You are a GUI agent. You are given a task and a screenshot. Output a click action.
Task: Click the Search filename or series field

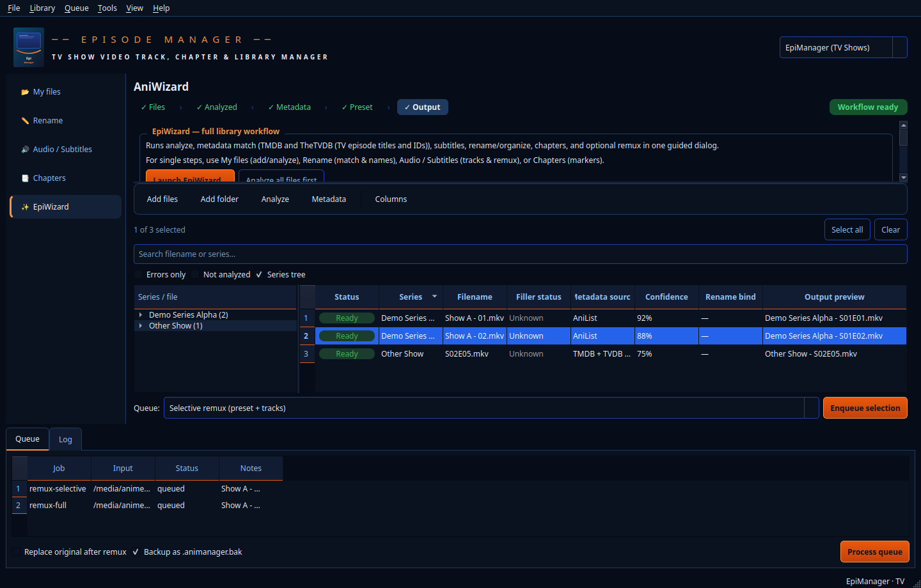tap(521, 254)
